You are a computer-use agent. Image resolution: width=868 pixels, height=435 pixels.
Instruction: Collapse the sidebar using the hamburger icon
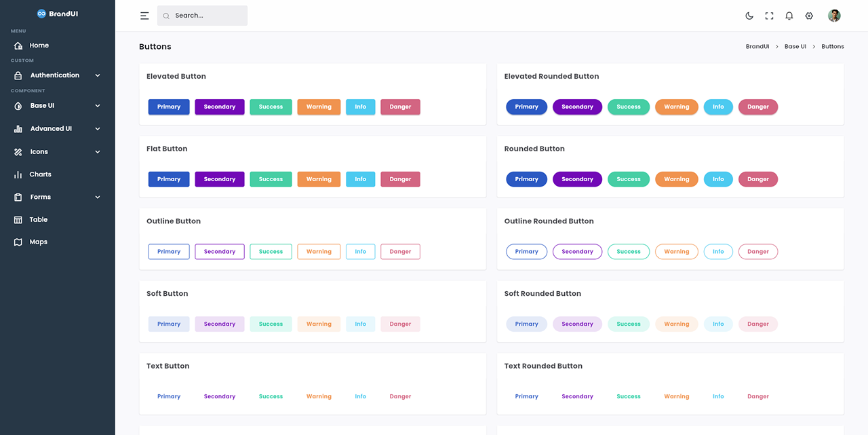pos(144,15)
